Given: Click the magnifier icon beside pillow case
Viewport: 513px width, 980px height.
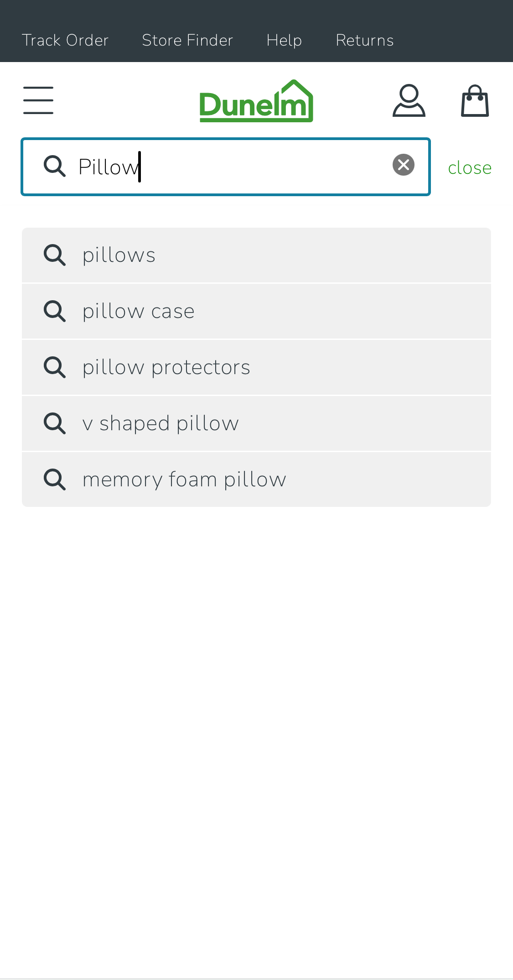Looking at the screenshot, I should [x=54, y=311].
